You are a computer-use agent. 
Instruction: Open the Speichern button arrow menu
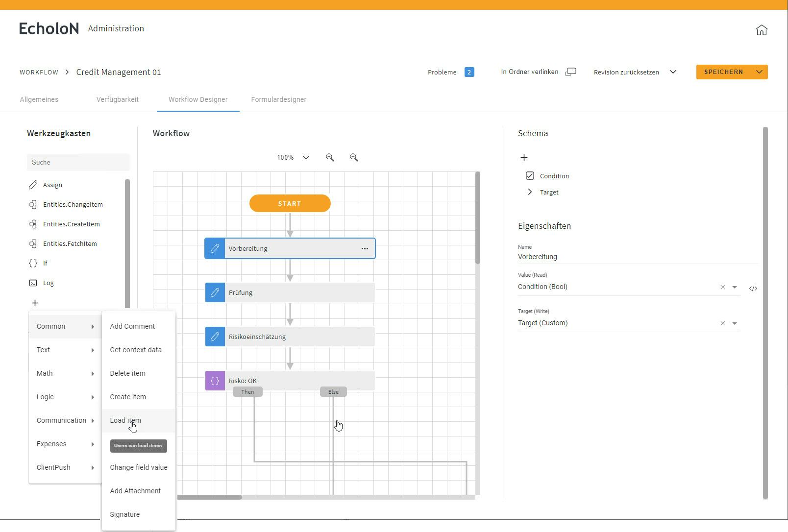[x=759, y=72]
